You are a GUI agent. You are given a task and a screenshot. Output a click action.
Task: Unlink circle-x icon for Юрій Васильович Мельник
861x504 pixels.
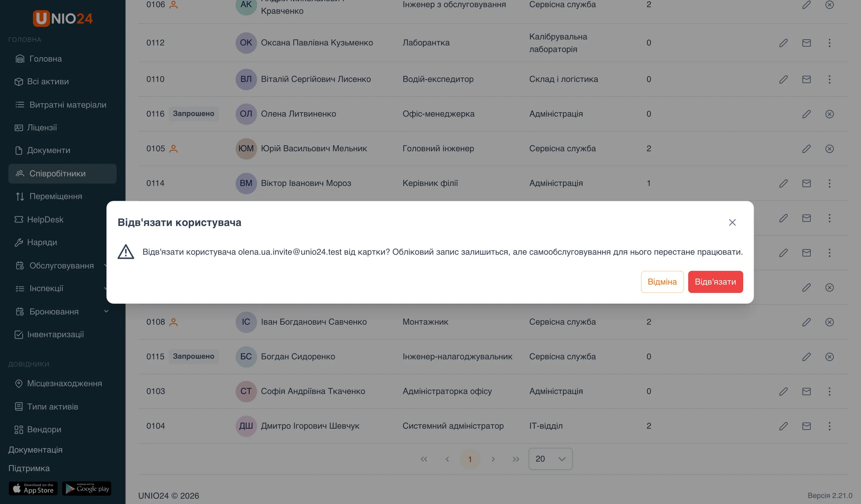tap(829, 149)
